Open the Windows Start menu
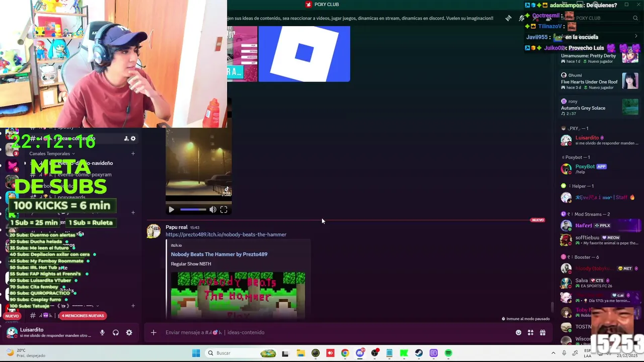Image resolution: width=644 pixels, height=362 pixels. pyautogui.click(x=196, y=353)
